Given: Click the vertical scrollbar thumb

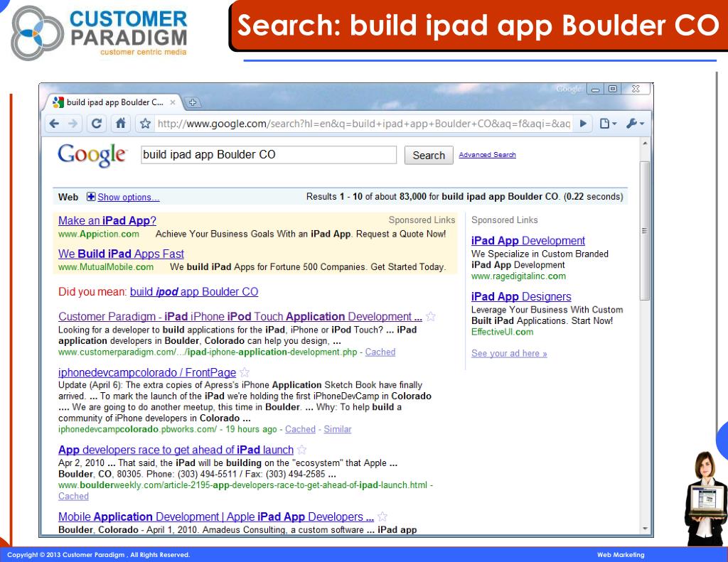Looking at the screenshot, I should point(645,231).
